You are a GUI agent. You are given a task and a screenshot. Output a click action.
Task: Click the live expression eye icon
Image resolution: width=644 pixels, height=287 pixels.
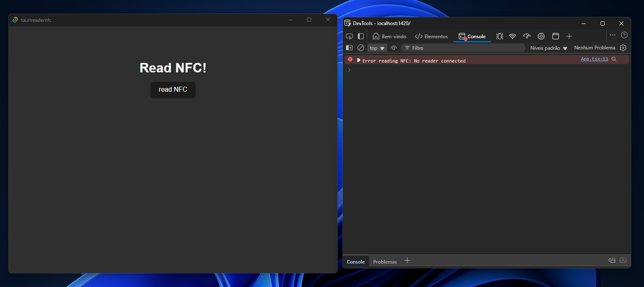coord(394,48)
